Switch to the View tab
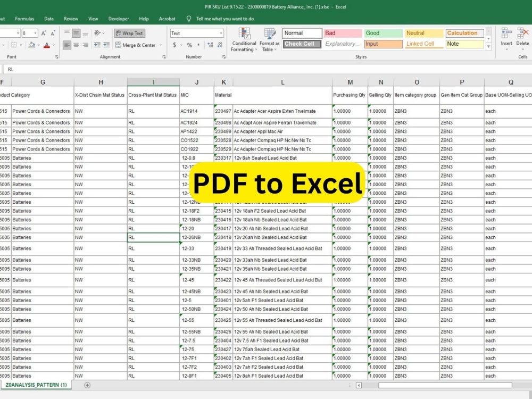 click(x=93, y=19)
